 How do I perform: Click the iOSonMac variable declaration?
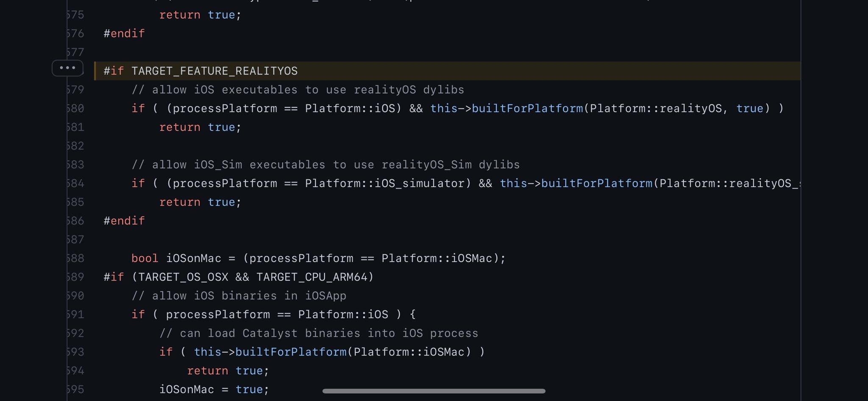[194, 258]
